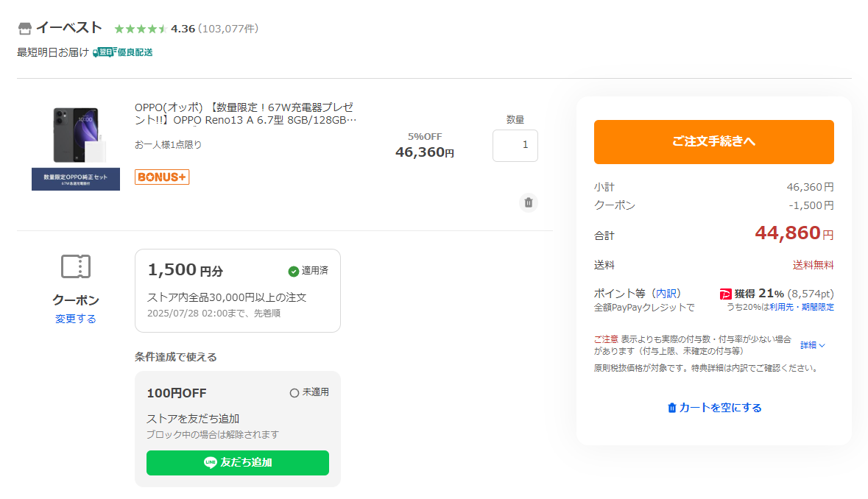Expand the 詳細 notice dropdown
868x499 pixels.
tap(813, 345)
